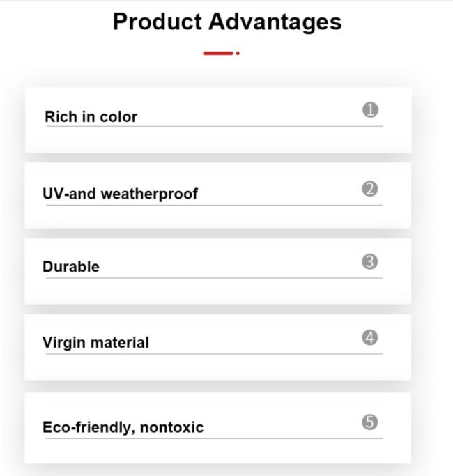
Task: Click the underline beneath UV-and weatherproof
Action: (215, 205)
